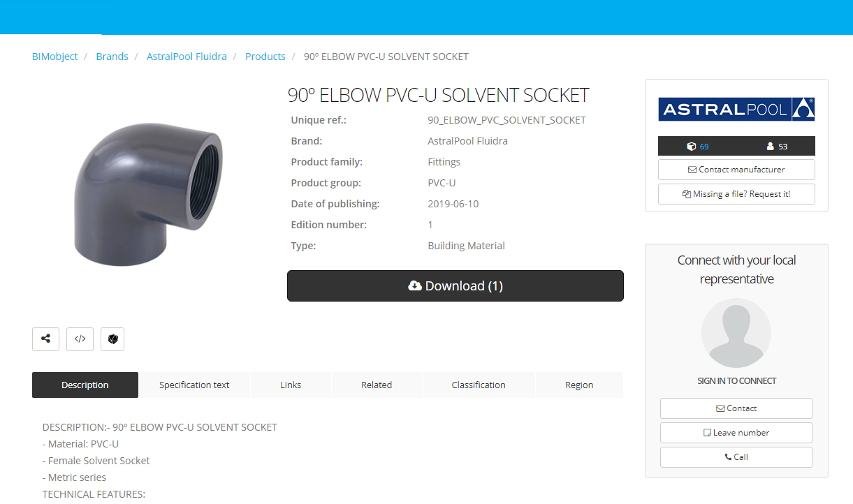This screenshot has width=853, height=504.
Task: Click the Contact manufacturer button
Action: [x=736, y=170]
